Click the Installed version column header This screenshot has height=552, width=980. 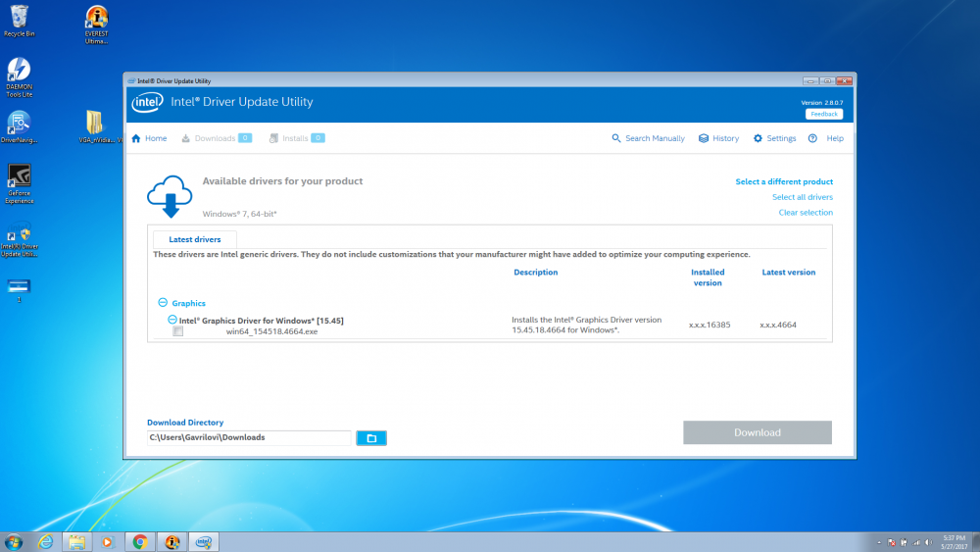[708, 277]
